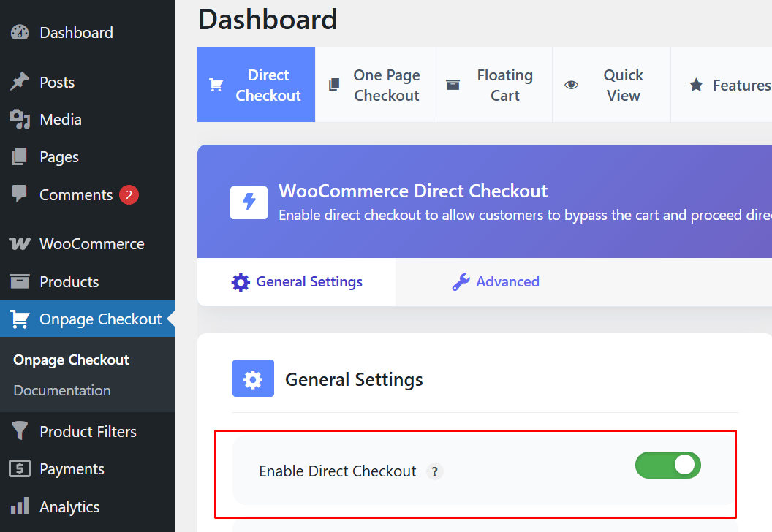Click the Pages icon in sidebar
The width and height of the screenshot is (772, 532).
(20, 156)
